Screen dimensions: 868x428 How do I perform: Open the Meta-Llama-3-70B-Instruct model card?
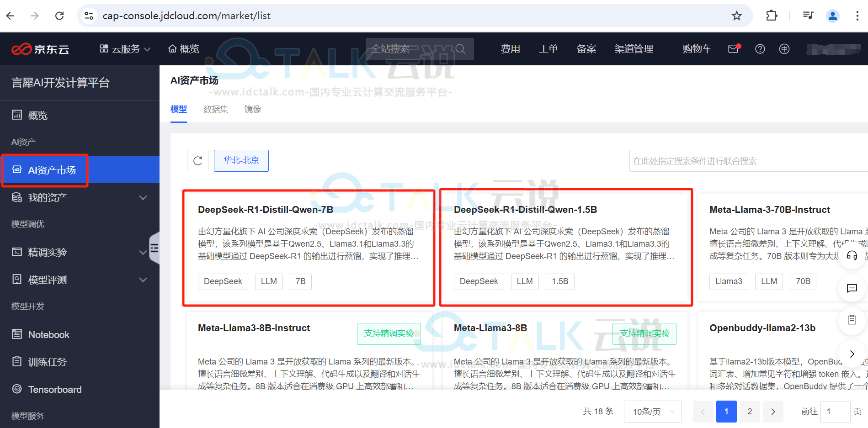click(783, 247)
